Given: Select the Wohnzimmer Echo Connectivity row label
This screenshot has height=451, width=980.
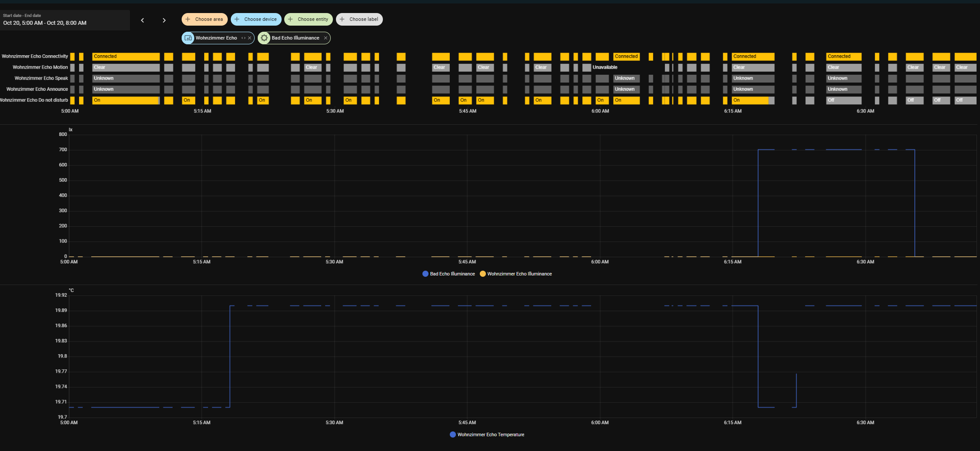Looking at the screenshot, I should (35, 56).
